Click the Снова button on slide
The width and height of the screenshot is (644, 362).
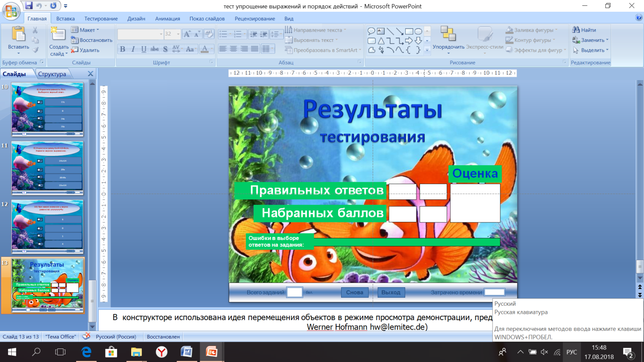355,292
